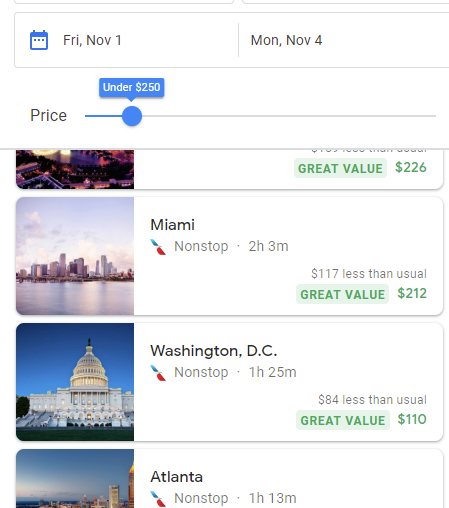Open the Washington Capitol building thumbnail

[x=75, y=382]
